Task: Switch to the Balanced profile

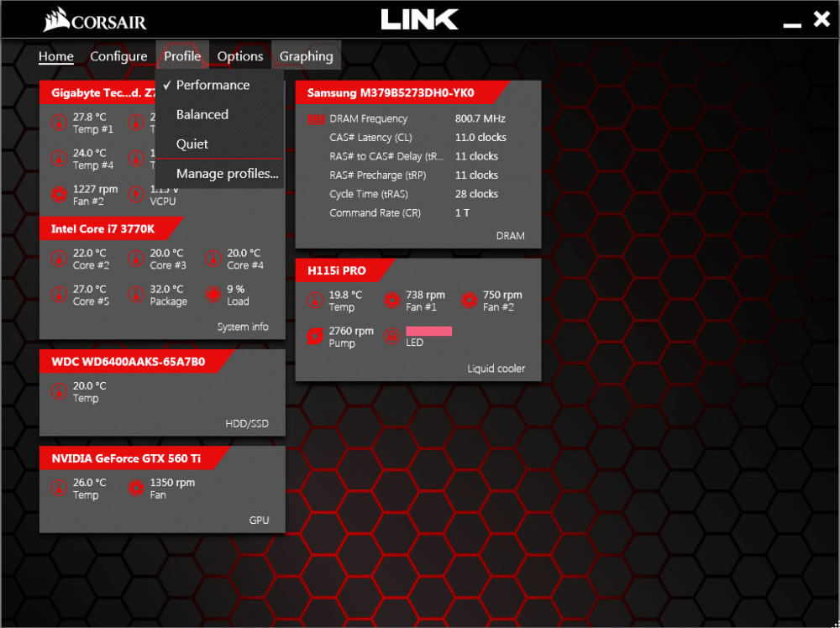Action: point(219,114)
